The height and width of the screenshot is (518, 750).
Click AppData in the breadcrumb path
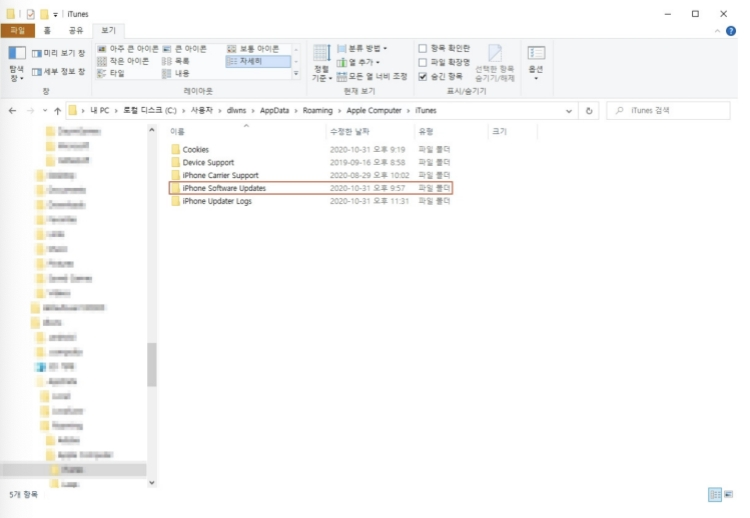[274, 110]
